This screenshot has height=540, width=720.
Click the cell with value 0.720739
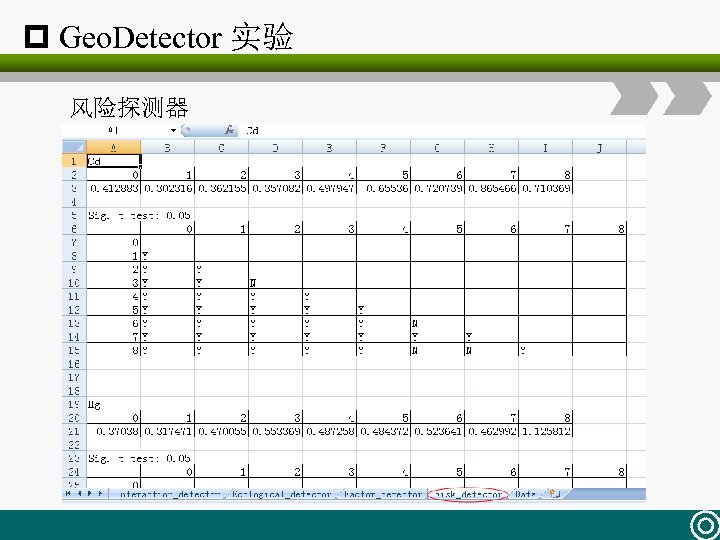437,188
